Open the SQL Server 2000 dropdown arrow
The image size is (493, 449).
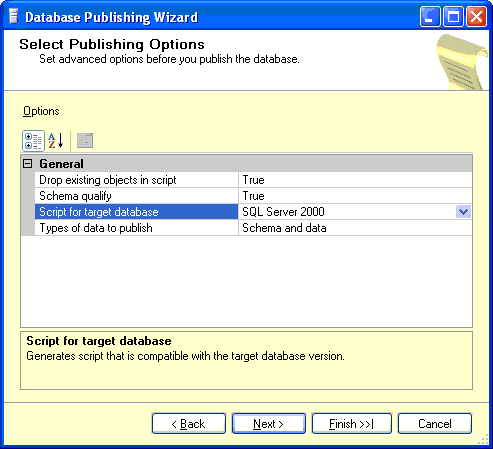(x=463, y=212)
